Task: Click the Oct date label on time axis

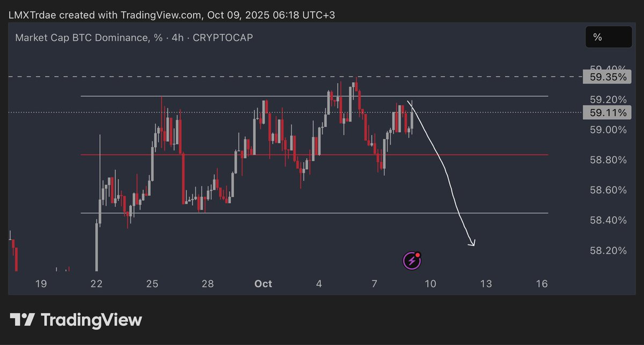Action: tap(264, 284)
